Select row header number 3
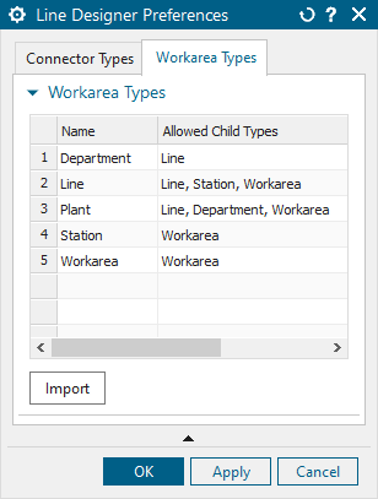The image size is (378, 499). pos(44,209)
